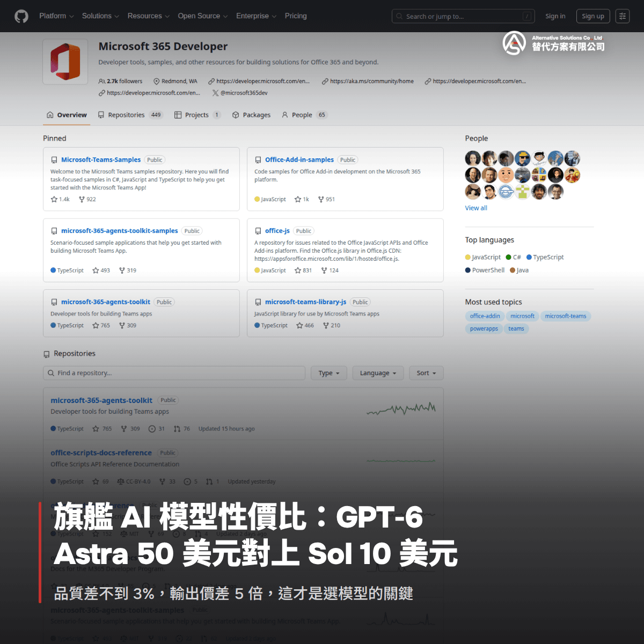Click repo icon beside Office-Add-in-samples title

[x=258, y=160]
